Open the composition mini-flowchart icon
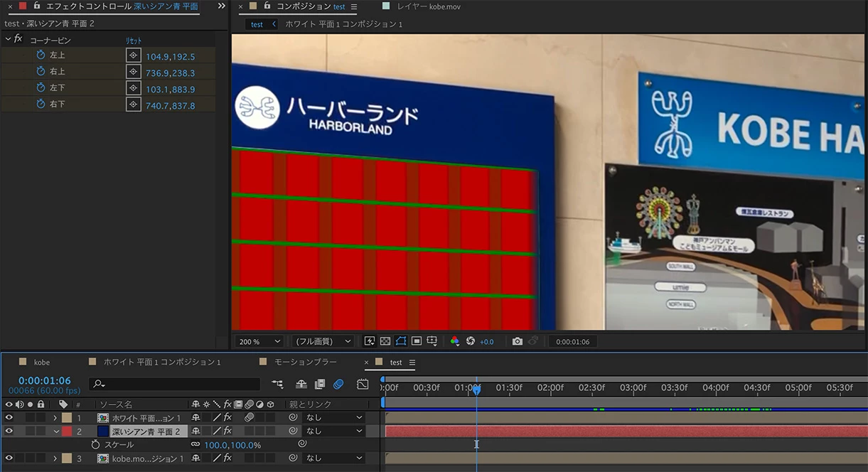This screenshot has width=868, height=472. click(277, 384)
